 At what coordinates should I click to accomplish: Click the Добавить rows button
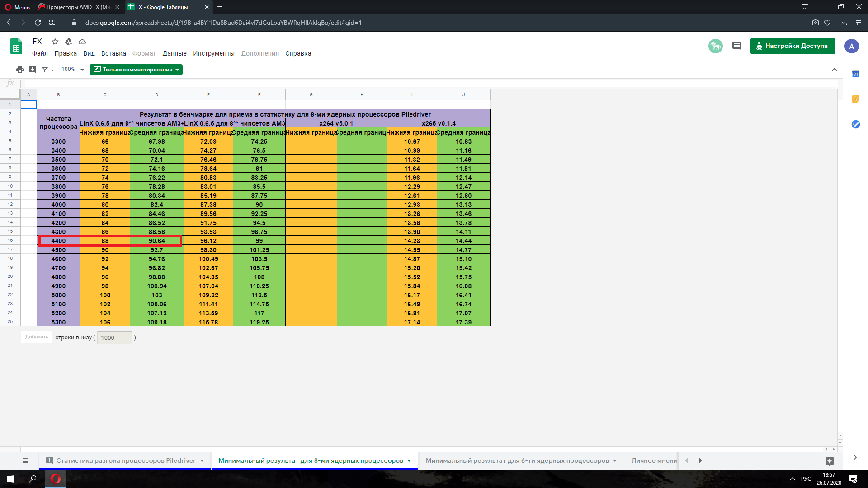pos(37,337)
